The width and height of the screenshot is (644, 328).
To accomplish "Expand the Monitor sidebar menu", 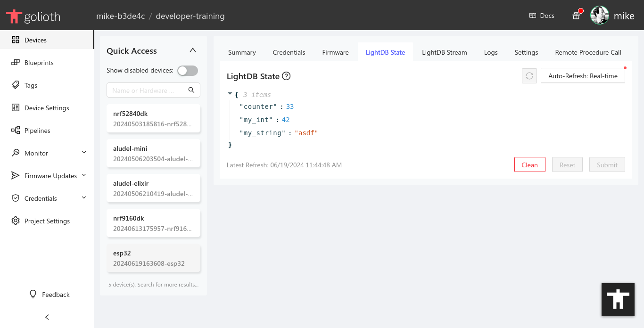I will (37, 153).
